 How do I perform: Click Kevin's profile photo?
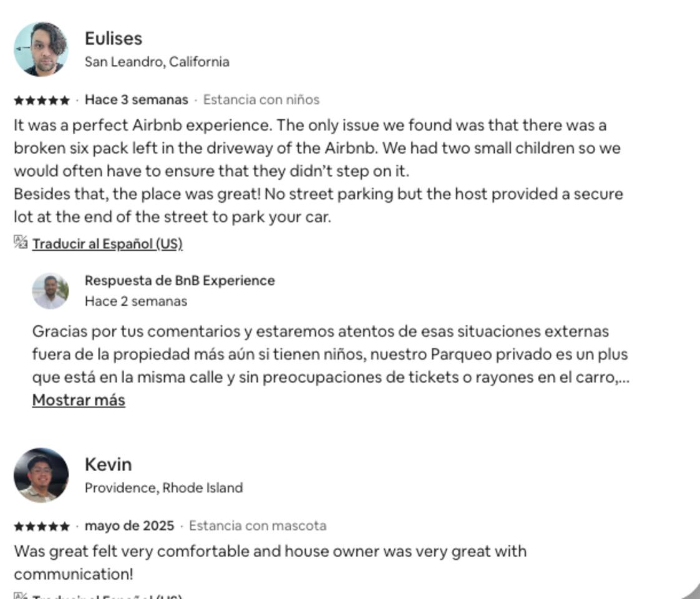pyautogui.click(x=41, y=475)
